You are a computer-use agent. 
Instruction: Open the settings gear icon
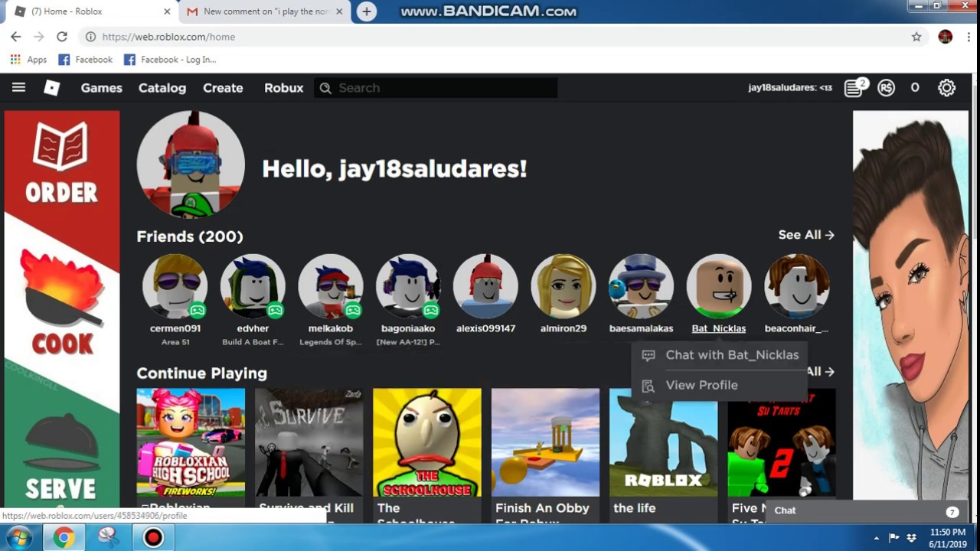(947, 88)
